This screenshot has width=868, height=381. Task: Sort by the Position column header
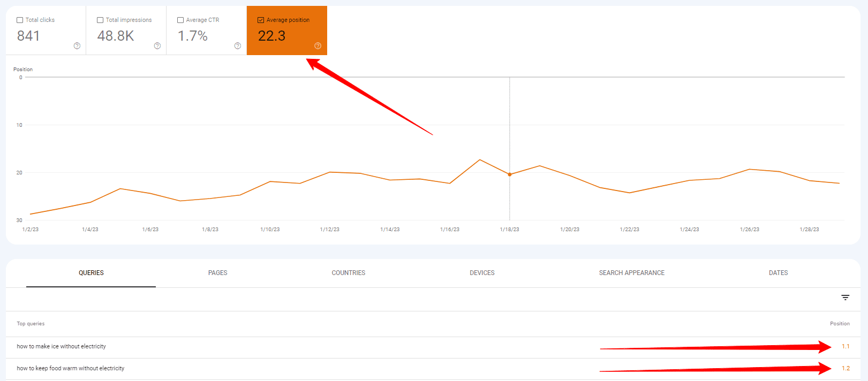840,324
